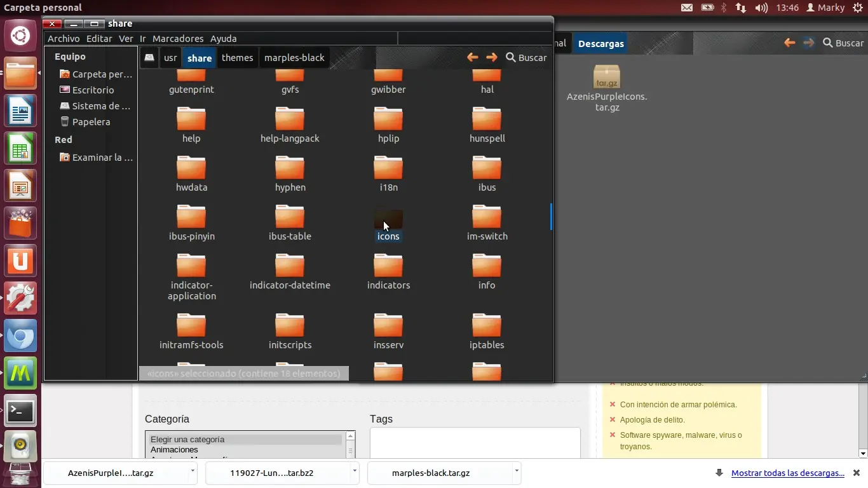Click the forward arrow in file manager
868x488 pixels.
[x=492, y=57]
